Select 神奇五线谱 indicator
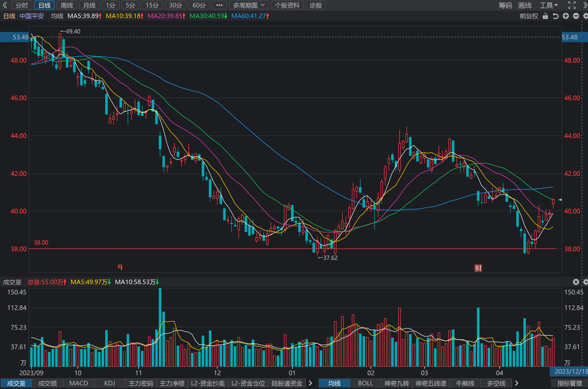The image size is (588, 389). point(431,383)
